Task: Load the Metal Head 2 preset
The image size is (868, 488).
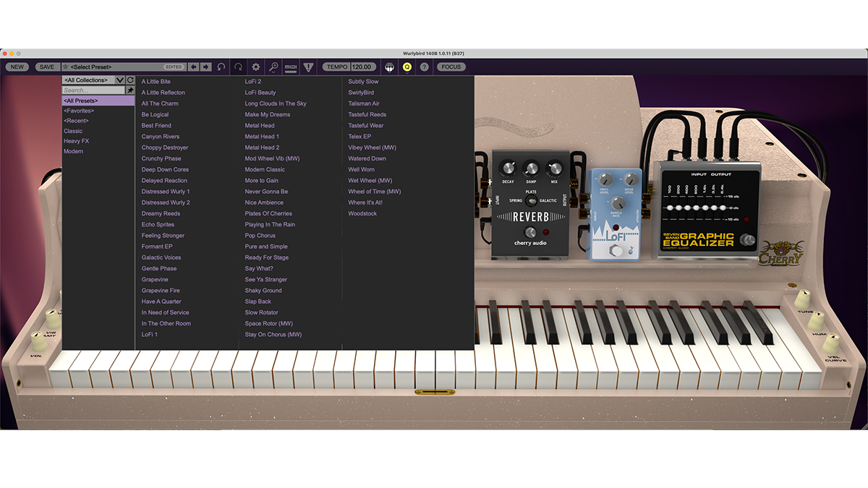Action: point(262,147)
